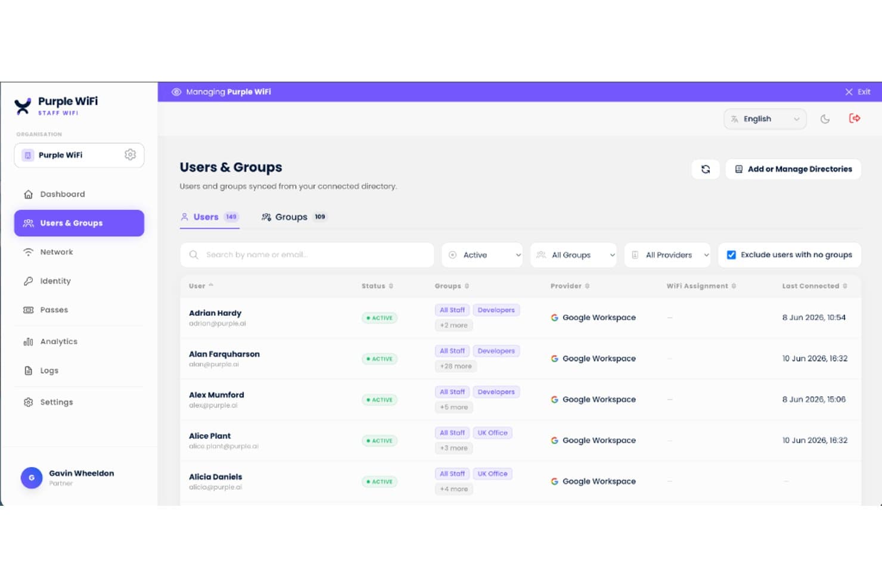Click Developers tag for Alan Farquharson
882x588 pixels.
click(496, 351)
